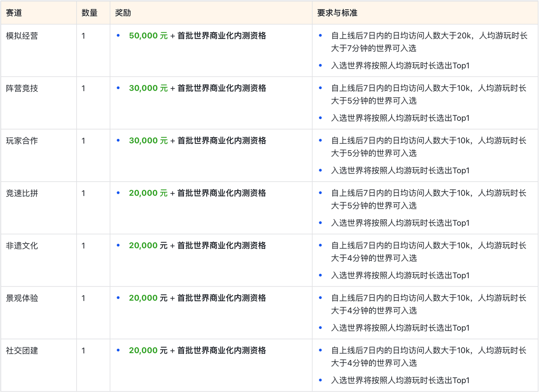Click 首批世界商业化内测资格 in the 模拟经营 row
Screen dimensions: 539x392
coord(221,36)
